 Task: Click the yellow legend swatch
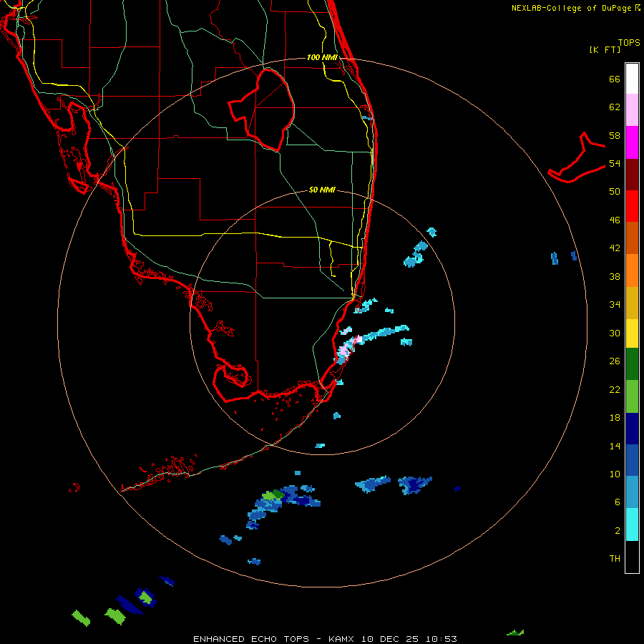click(x=632, y=333)
